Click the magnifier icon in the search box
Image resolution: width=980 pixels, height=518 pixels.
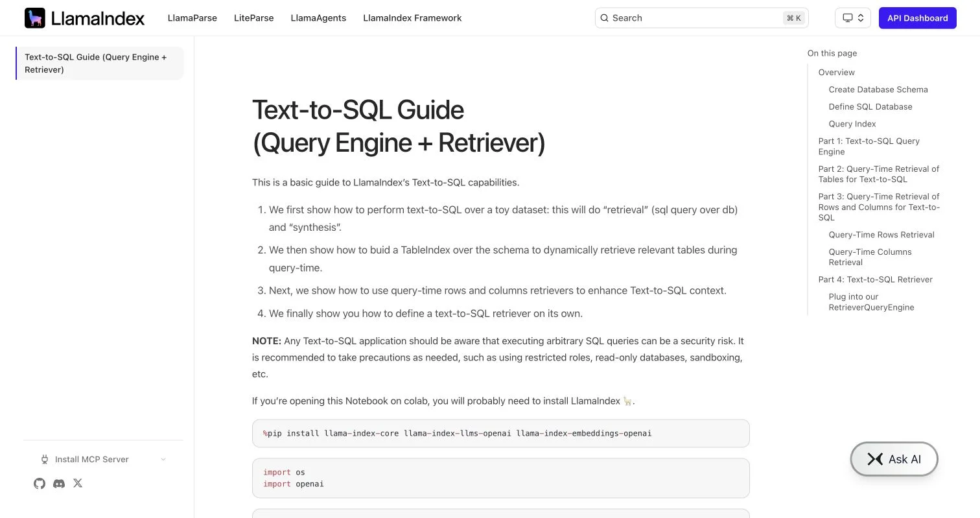(x=604, y=18)
